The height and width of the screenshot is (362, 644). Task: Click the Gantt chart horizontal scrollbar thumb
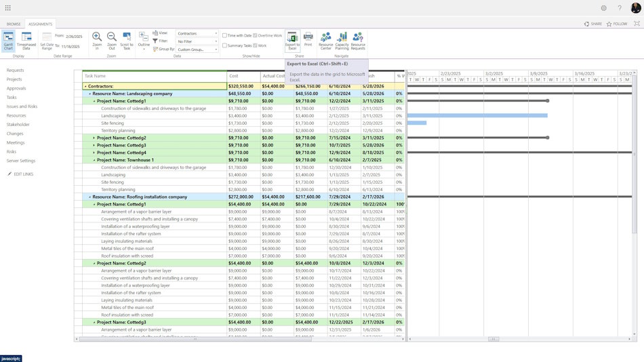pyautogui.click(x=494, y=339)
